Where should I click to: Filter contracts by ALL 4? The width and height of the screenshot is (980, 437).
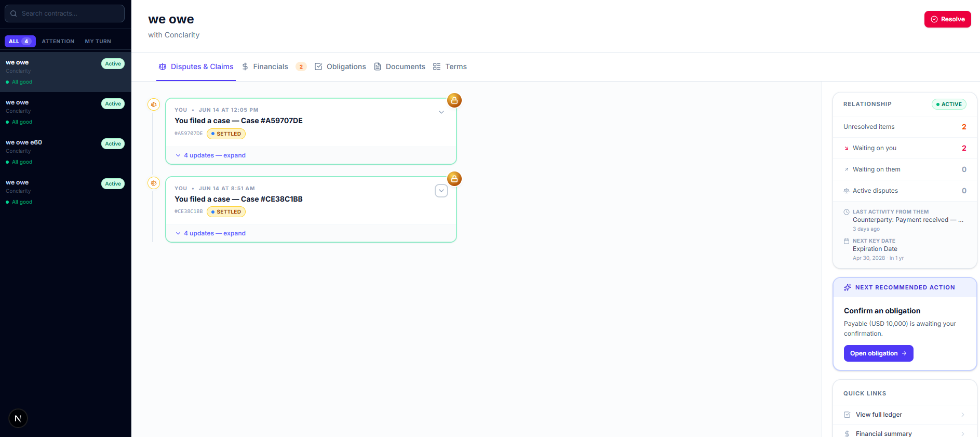[20, 41]
